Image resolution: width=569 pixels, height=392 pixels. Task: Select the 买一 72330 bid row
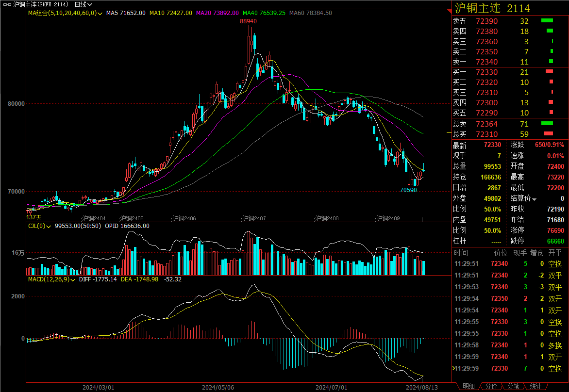[510, 72]
